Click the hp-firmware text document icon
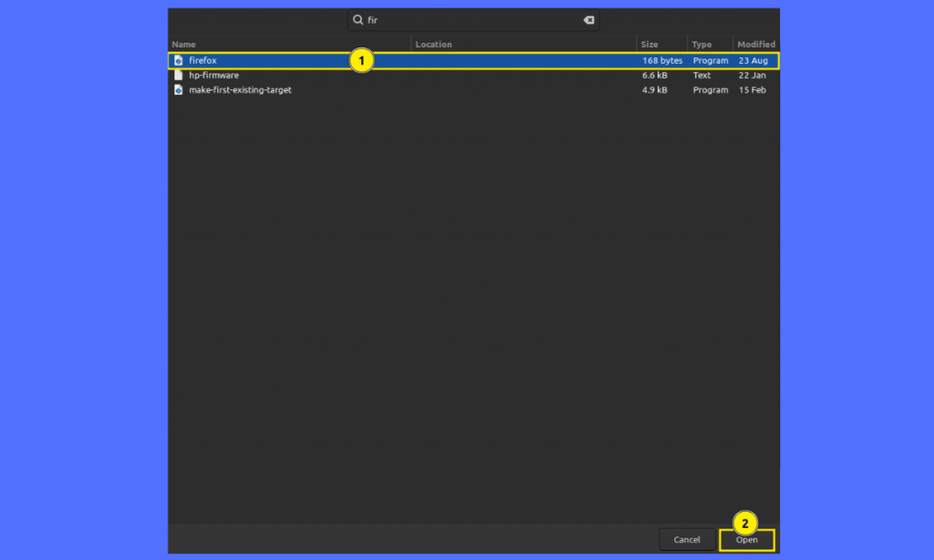934x560 pixels. (179, 75)
